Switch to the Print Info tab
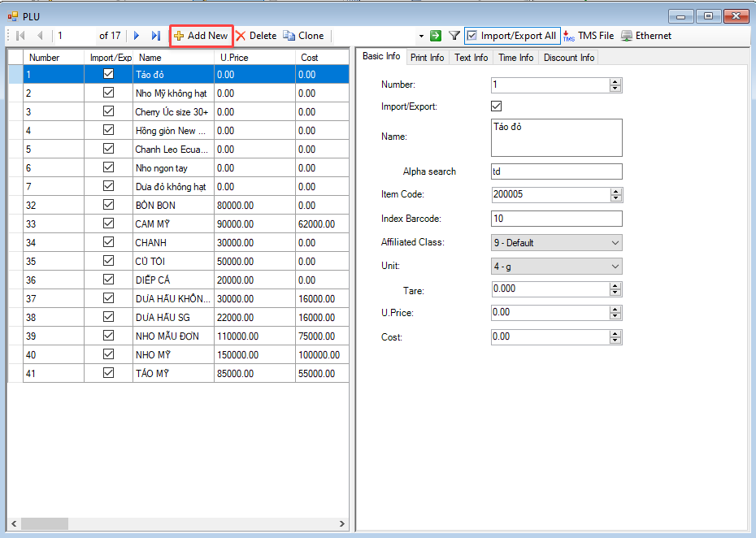Image resolution: width=756 pixels, height=538 pixels. click(x=427, y=58)
